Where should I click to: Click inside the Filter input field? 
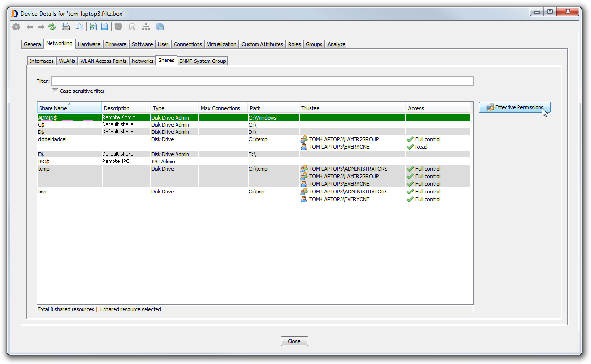click(x=262, y=81)
